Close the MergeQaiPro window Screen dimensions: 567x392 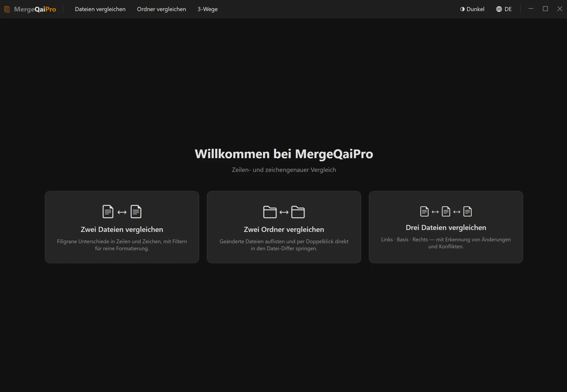click(x=560, y=9)
